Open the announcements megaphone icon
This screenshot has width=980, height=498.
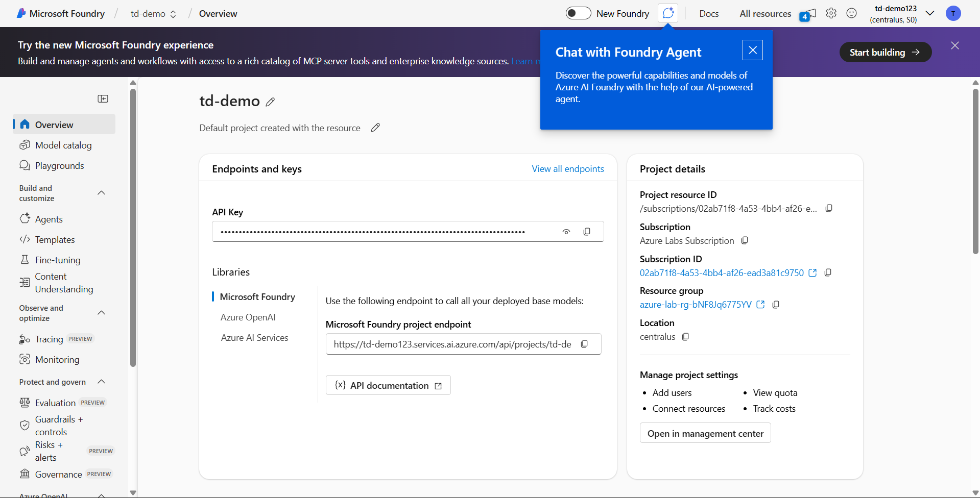point(808,14)
